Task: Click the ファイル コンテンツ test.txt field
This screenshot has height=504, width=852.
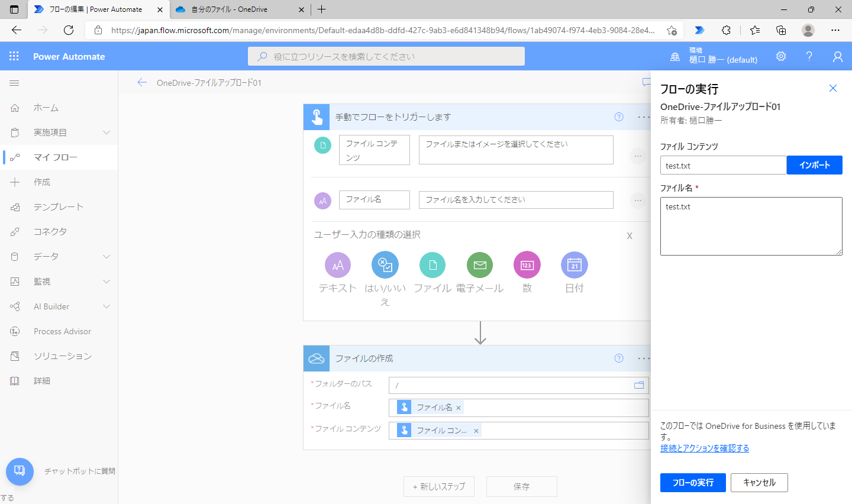Action: coord(724,165)
